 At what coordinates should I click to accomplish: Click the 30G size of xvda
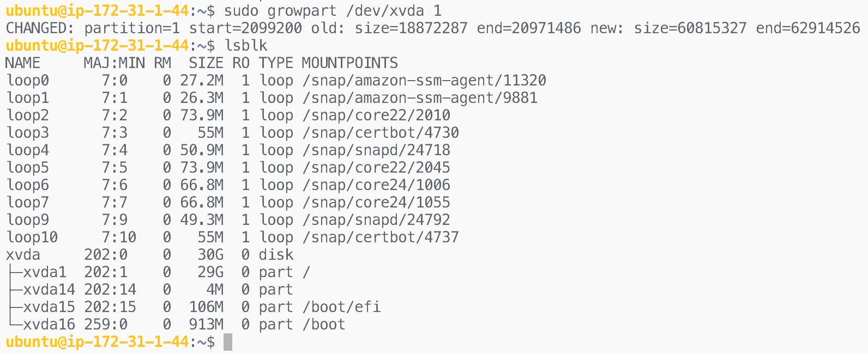click(x=210, y=255)
